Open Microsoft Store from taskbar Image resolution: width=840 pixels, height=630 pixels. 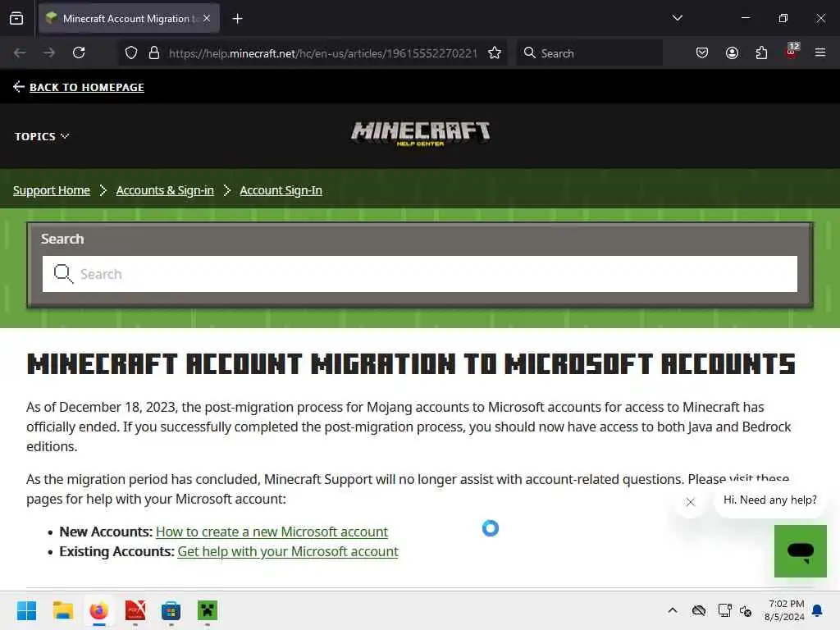coord(171,610)
